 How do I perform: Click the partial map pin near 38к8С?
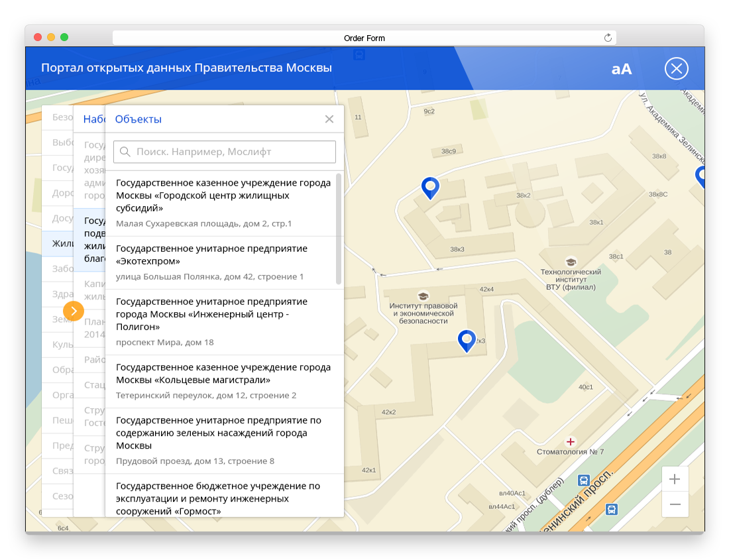pyautogui.click(x=701, y=177)
